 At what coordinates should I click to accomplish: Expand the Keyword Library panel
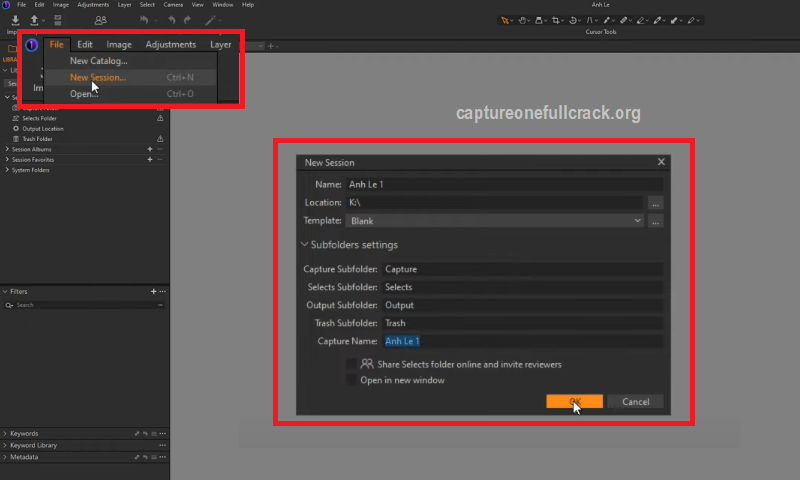(5, 445)
